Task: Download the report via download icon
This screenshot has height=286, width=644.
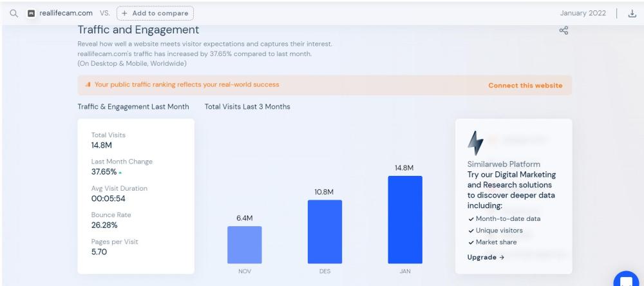Action: coord(632,13)
